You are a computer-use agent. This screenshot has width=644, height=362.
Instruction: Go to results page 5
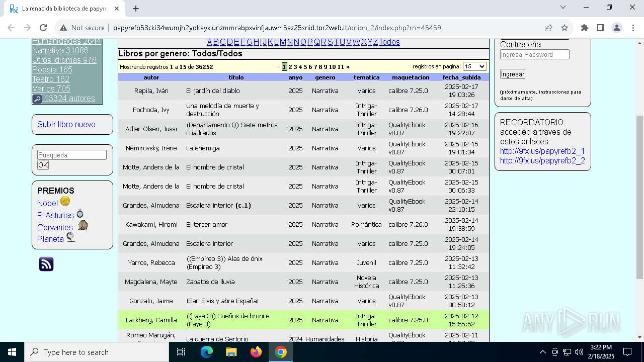point(305,67)
